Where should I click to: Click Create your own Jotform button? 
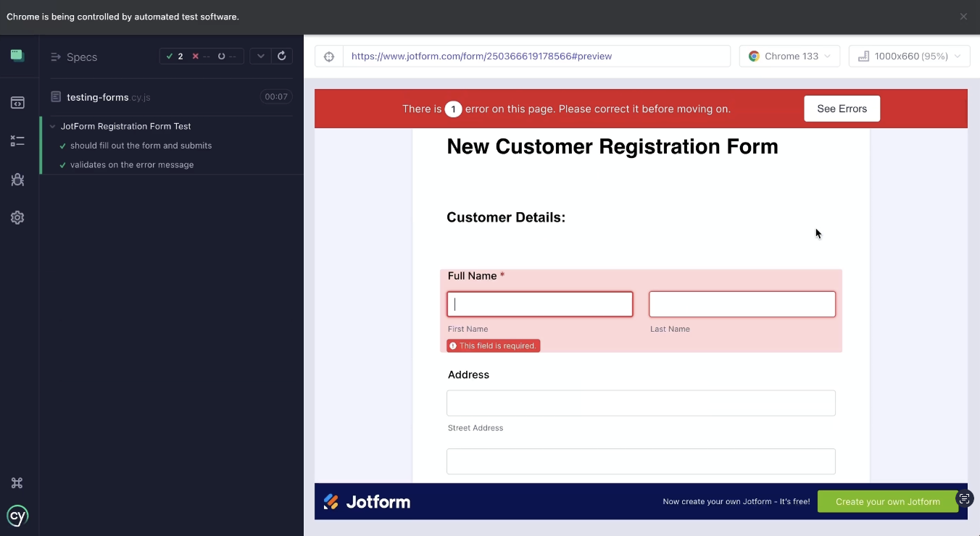[887, 501]
